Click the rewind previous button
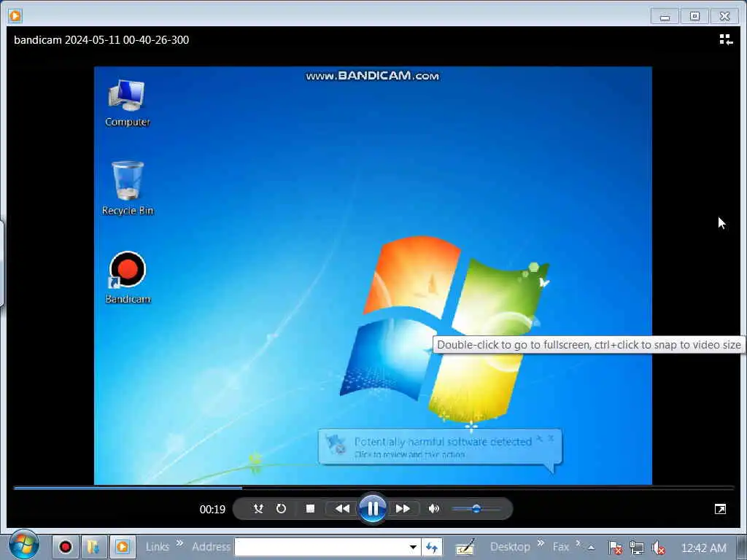This screenshot has height=560, width=747. (x=342, y=508)
